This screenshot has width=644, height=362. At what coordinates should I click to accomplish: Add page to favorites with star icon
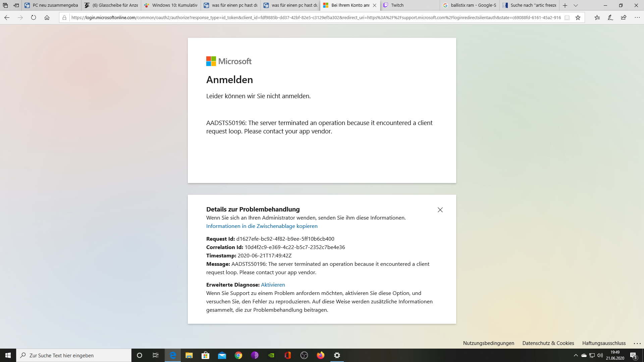[x=578, y=18]
